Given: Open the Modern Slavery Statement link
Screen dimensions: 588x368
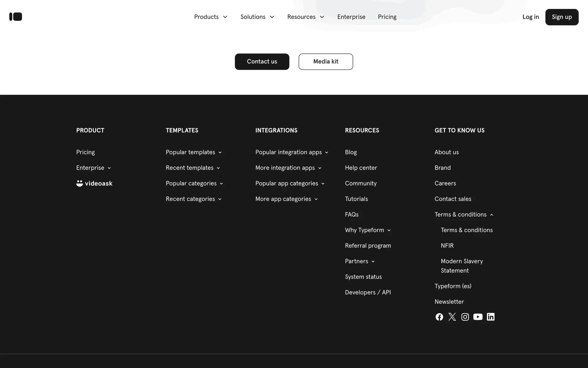Looking at the screenshot, I should 462,266.
